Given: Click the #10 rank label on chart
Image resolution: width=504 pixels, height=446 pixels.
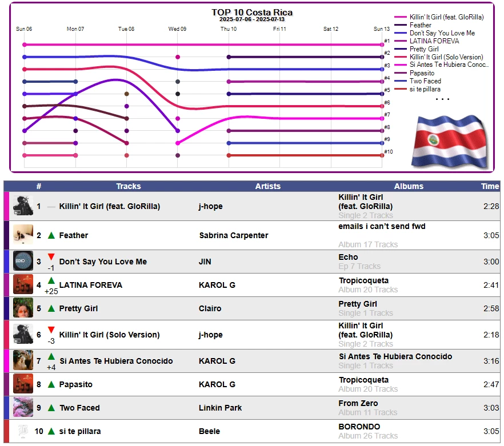Looking at the screenshot, I should (389, 152).
